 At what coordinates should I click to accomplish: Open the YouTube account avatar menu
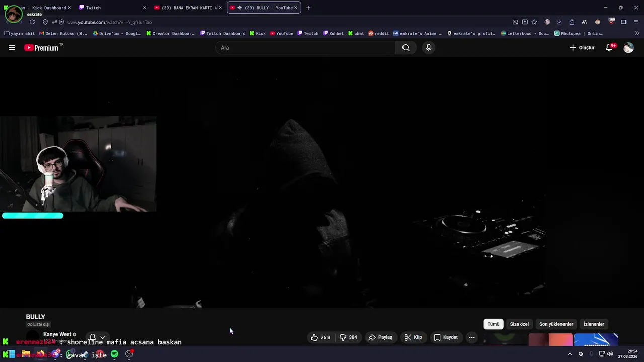628,48
